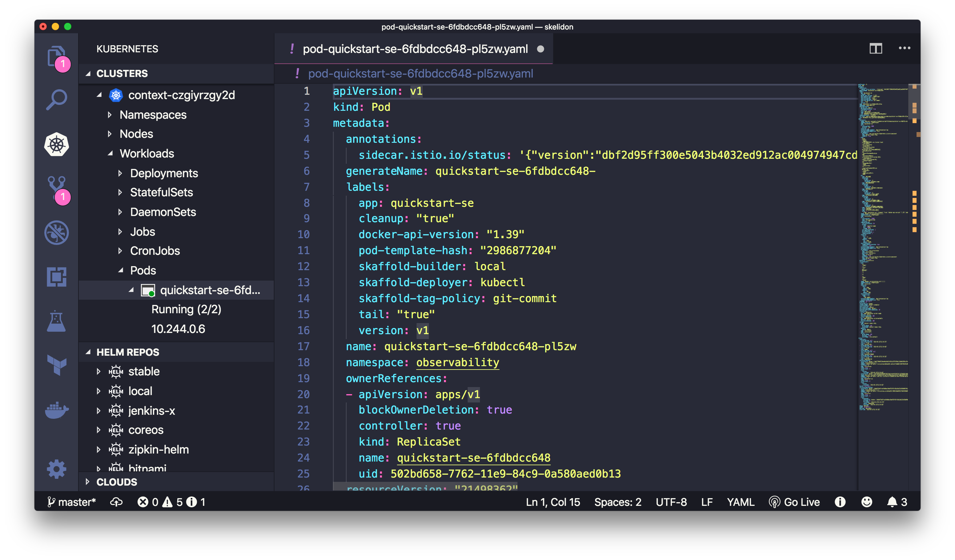Click the master branch status item
This screenshot has width=955, height=560.
pyautogui.click(x=72, y=502)
